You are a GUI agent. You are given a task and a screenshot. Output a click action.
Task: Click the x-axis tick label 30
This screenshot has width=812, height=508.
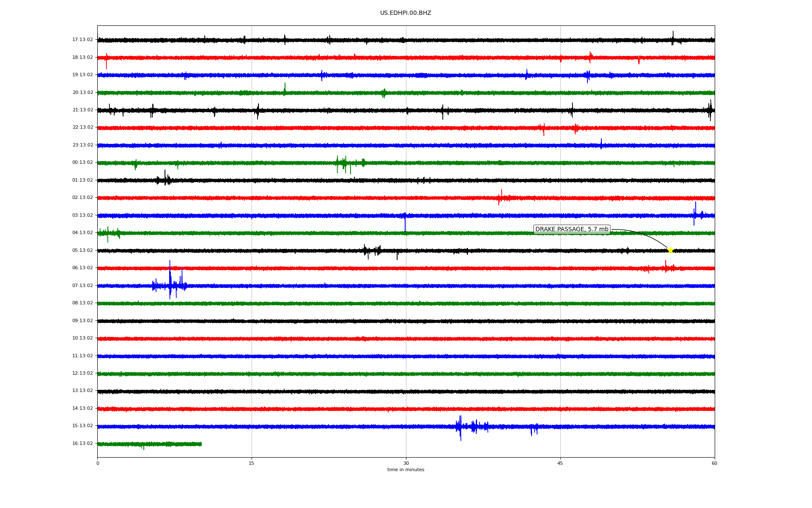click(406, 464)
